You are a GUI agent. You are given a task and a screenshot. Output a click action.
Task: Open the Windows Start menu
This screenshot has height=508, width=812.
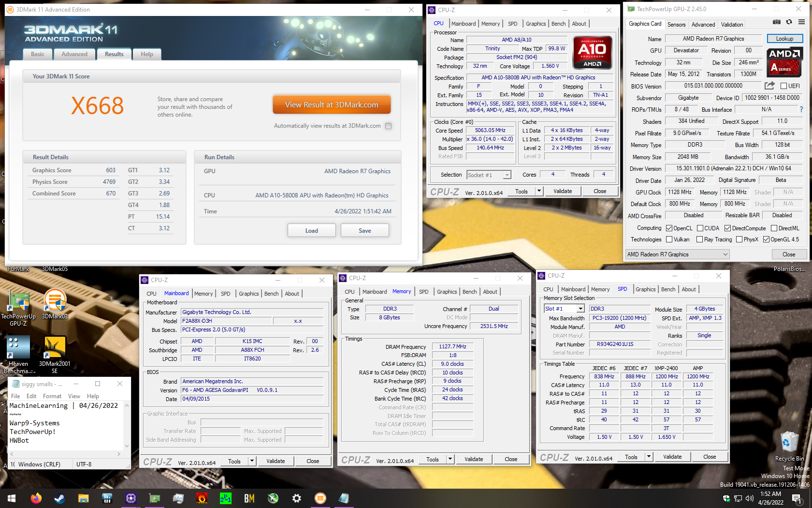tap(12, 498)
